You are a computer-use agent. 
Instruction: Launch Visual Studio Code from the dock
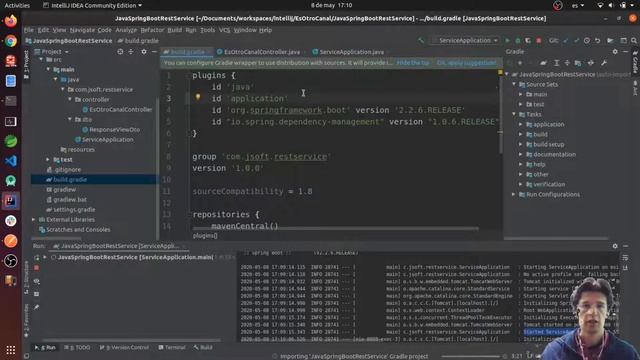tap(11, 161)
